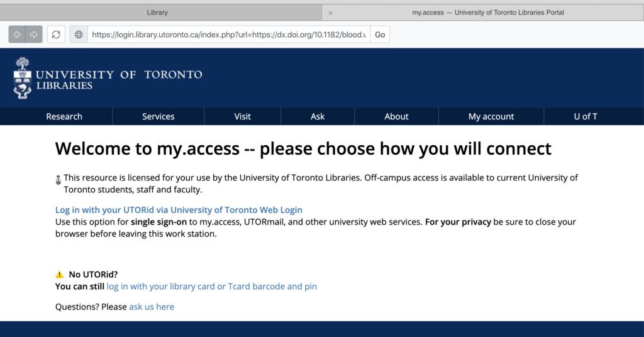The width and height of the screenshot is (644, 337).
Task: Click the U of T navigation item
Action: click(x=586, y=116)
